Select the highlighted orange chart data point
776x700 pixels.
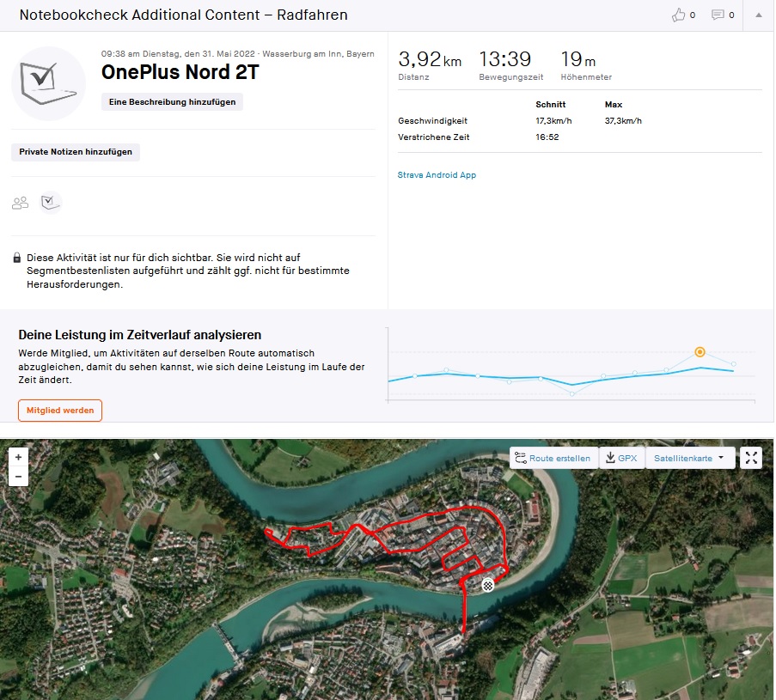coord(700,351)
